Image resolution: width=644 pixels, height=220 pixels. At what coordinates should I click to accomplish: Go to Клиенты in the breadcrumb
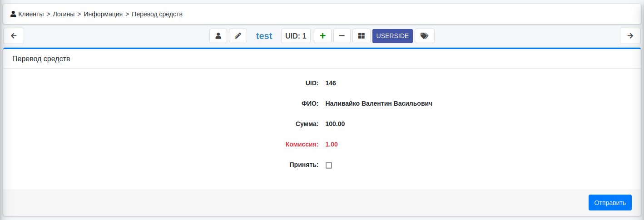point(31,14)
